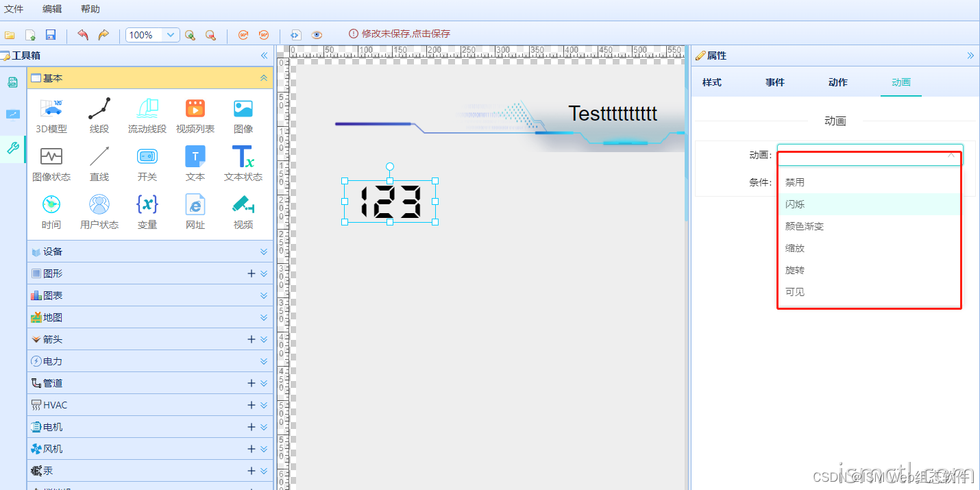Select the 用户状态 tool
The height and width of the screenshot is (490, 980).
99,211
